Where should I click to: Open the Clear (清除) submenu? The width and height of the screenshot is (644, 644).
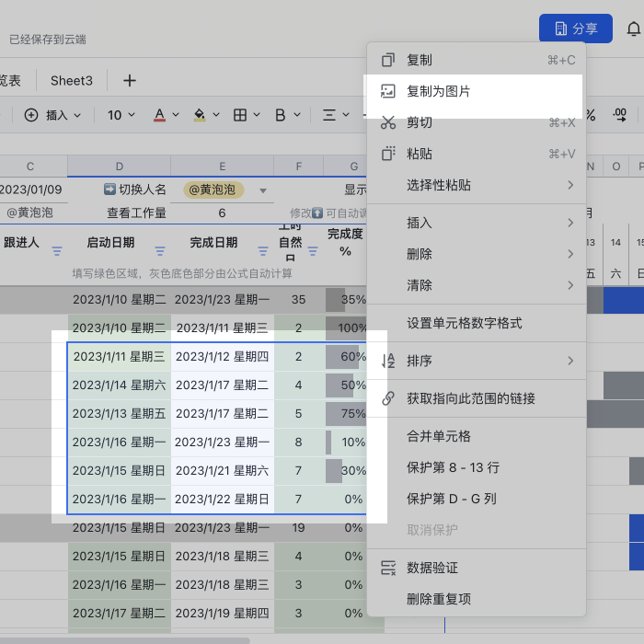(477, 285)
